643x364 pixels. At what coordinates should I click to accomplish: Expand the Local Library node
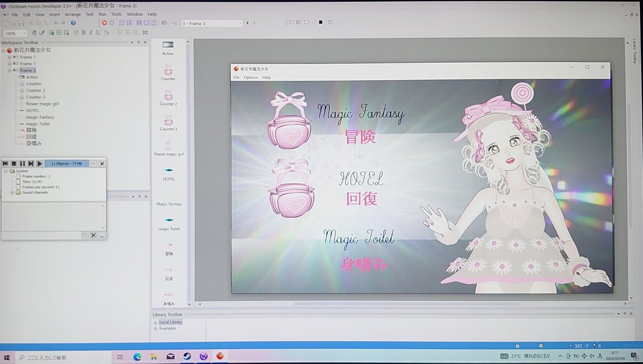[x=155, y=322]
